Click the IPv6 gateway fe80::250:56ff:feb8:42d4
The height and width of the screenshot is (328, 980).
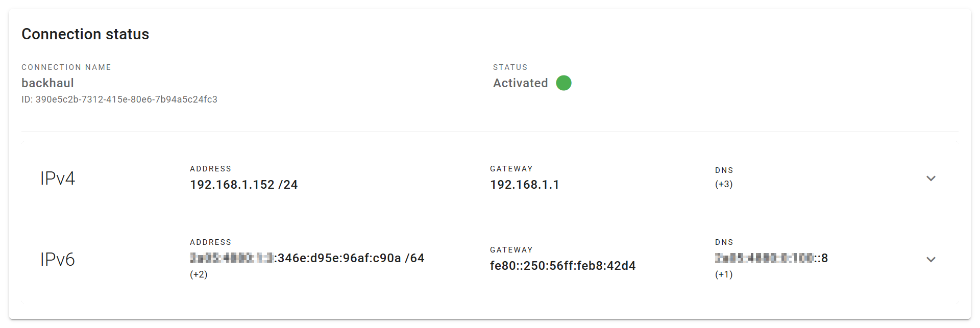point(562,266)
